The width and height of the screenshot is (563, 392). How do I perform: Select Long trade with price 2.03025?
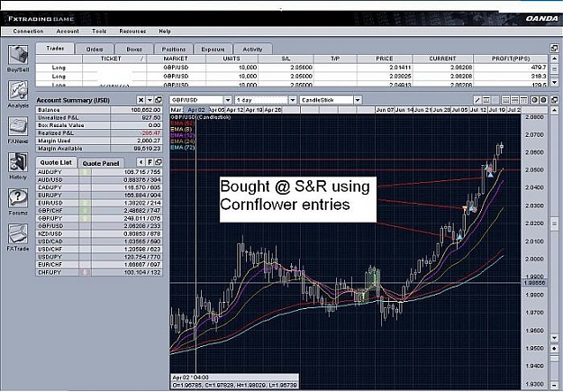[292, 77]
